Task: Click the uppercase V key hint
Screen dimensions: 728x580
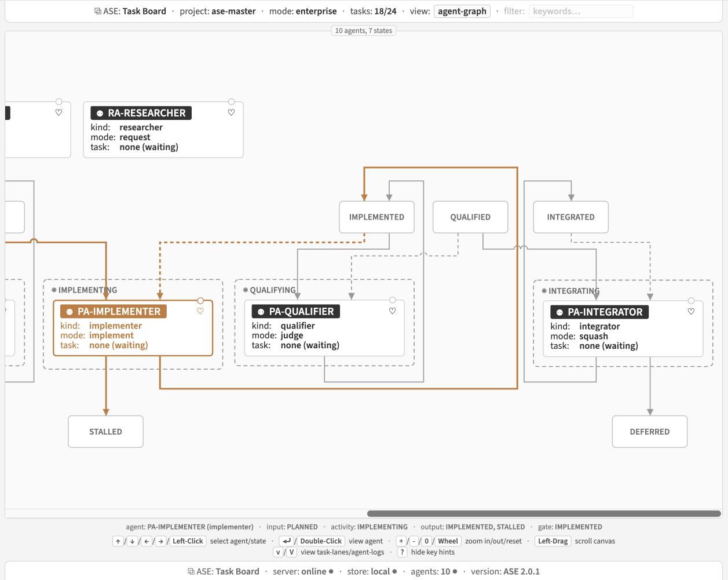Action: click(292, 552)
